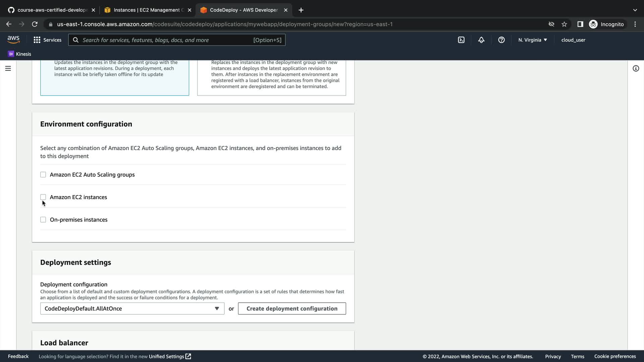
Task: Check Amazon EC2 Auto Scaling groups
Action: pos(43,175)
